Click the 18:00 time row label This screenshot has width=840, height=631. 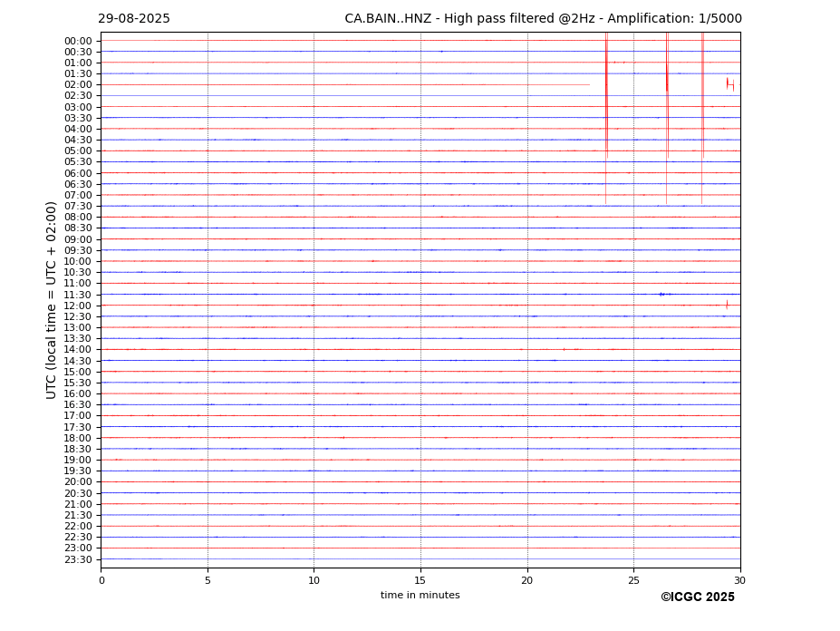tap(78, 439)
